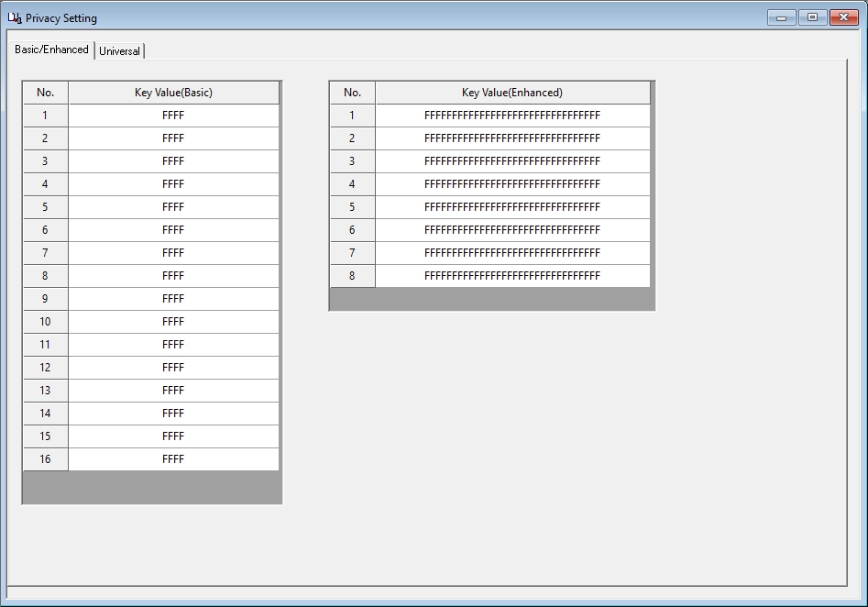Edit Key Value(Enhanced) for row 8
Screen dimensions: 868x607
511,275
